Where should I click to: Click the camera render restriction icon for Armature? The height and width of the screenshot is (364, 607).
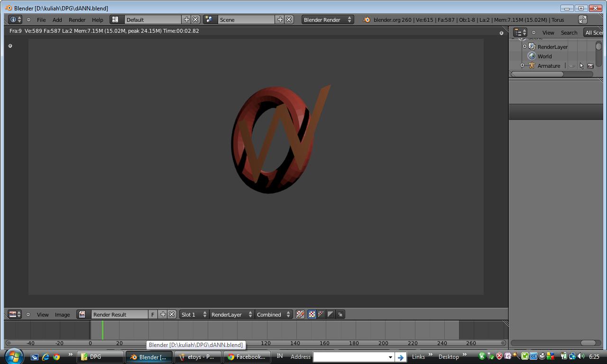[590, 66]
